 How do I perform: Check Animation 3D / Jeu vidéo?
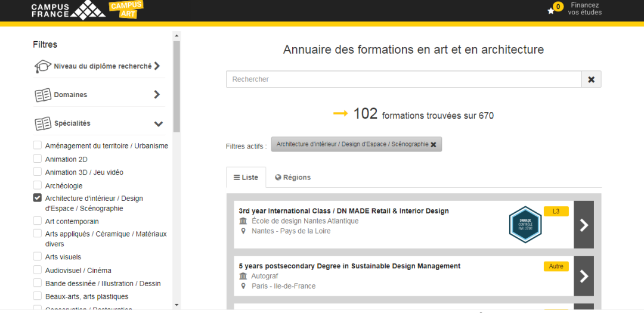click(x=38, y=172)
